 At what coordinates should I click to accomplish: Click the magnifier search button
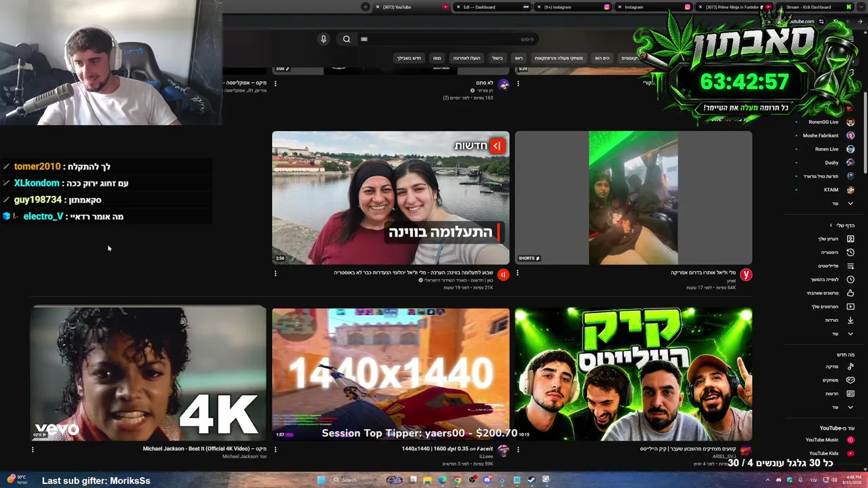pyautogui.click(x=347, y=39)
